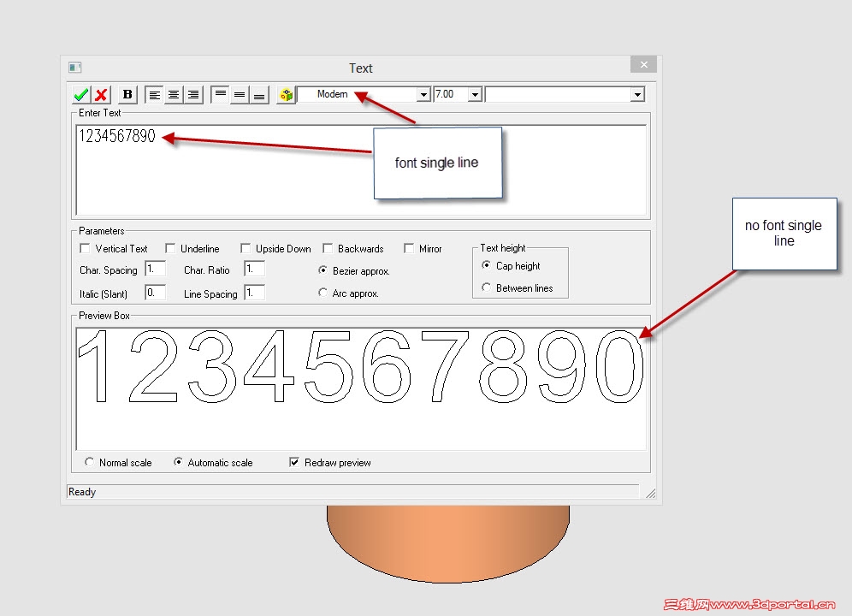Set vertical alignment to middle

pyautogui.click(x=240, y=95)
